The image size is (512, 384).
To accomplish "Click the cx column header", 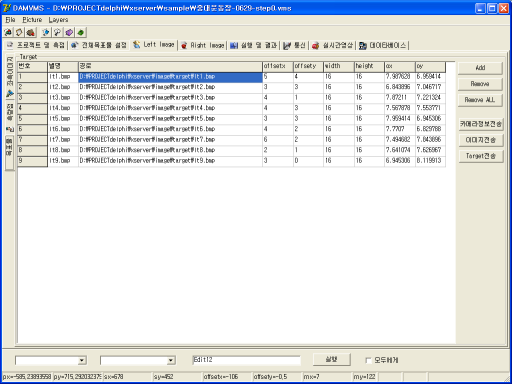I will 400,67.
